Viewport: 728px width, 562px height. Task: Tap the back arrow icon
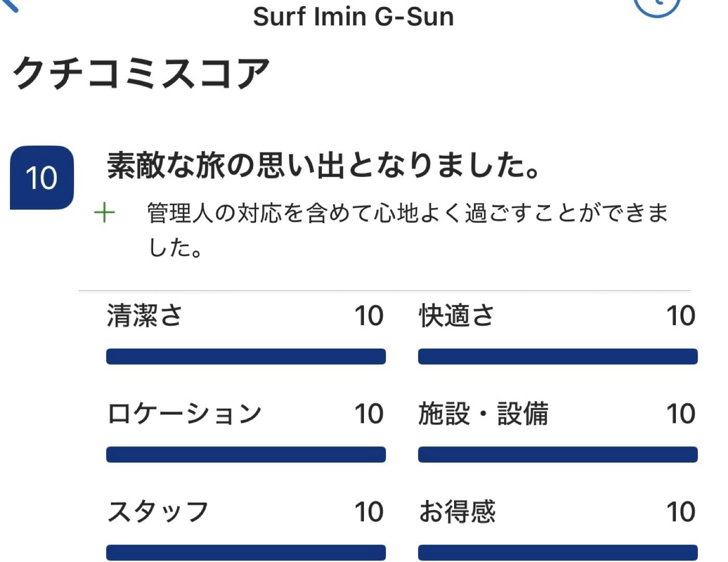(10, 5)
